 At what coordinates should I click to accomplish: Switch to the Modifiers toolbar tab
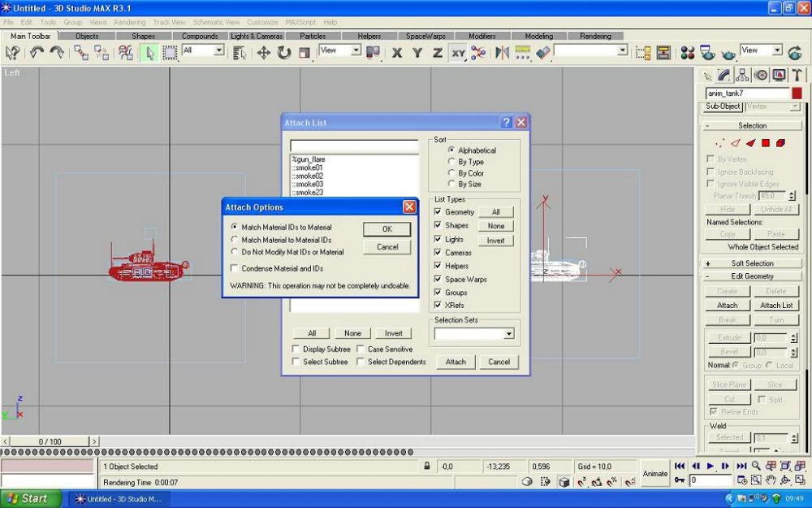(x=482, y=36)
